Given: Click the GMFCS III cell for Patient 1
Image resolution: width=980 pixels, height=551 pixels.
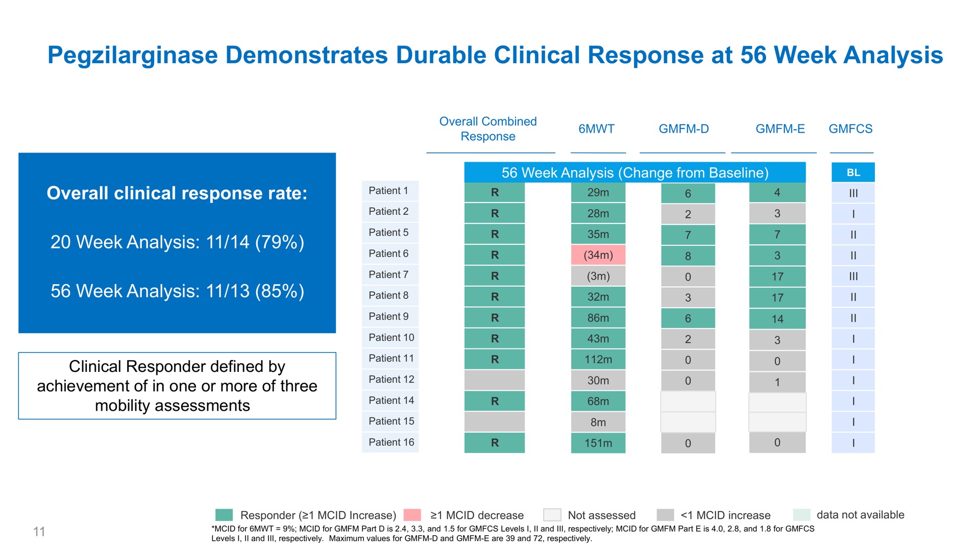Looking at the screenshot, I should click(x=853, y=193).
